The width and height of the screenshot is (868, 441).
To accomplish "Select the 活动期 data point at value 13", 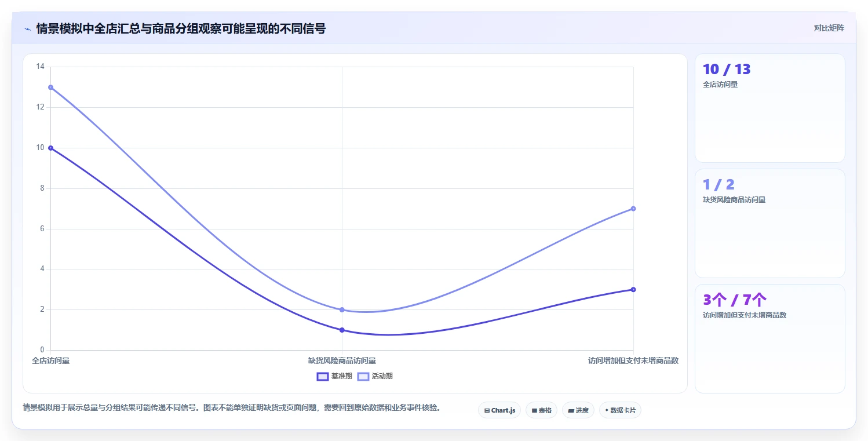I will (x=50, y=88).
